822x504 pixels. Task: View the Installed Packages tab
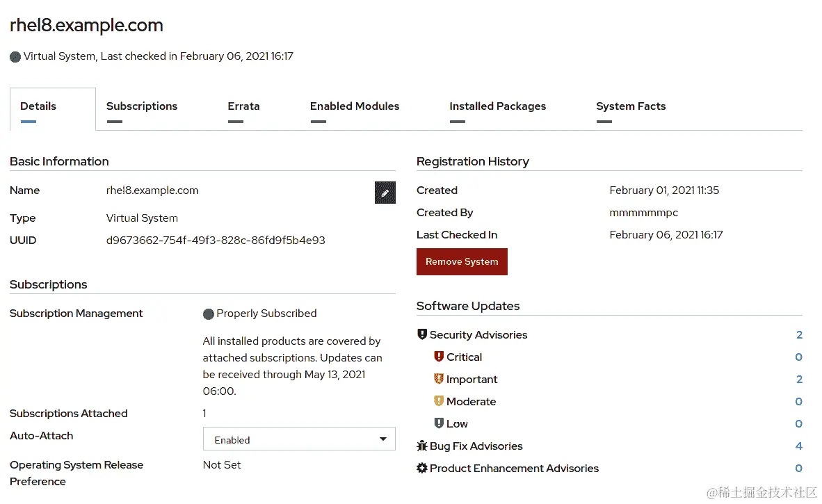pos(497,106)
